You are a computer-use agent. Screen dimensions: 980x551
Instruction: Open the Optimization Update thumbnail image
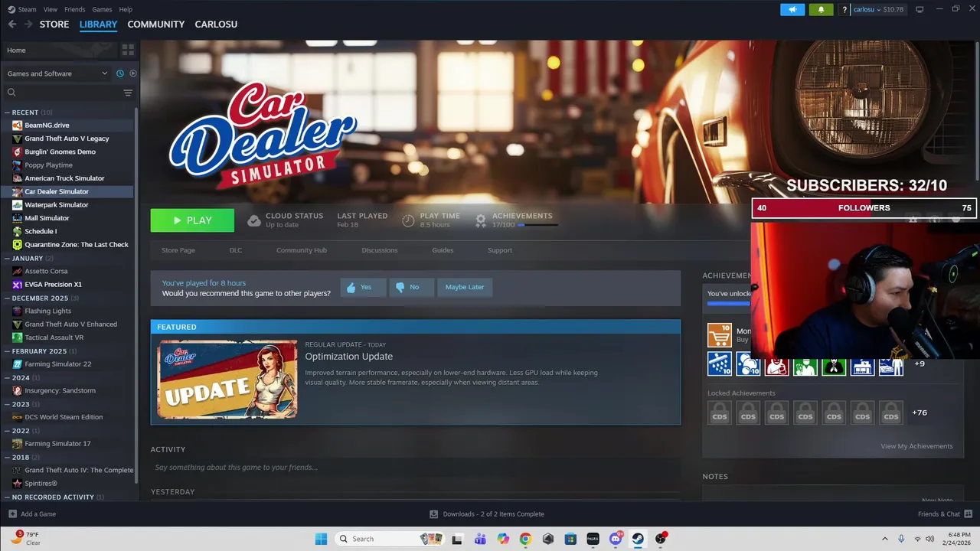point(227,380)
